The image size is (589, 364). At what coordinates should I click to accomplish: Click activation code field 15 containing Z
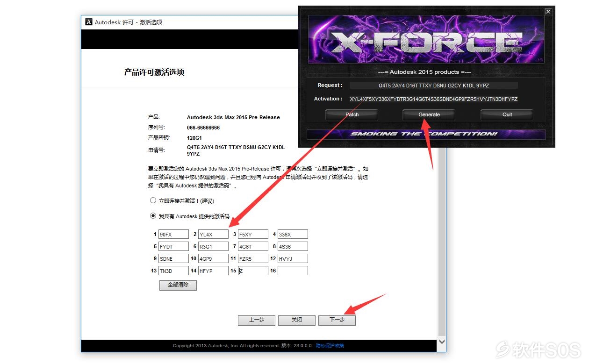(x=253, y=271)
